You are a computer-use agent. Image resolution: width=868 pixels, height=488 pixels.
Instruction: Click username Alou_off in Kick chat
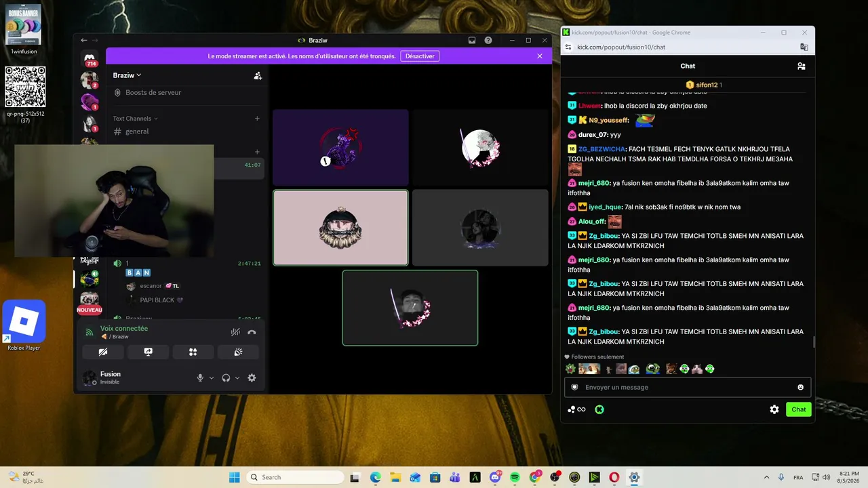click(591, 222)
